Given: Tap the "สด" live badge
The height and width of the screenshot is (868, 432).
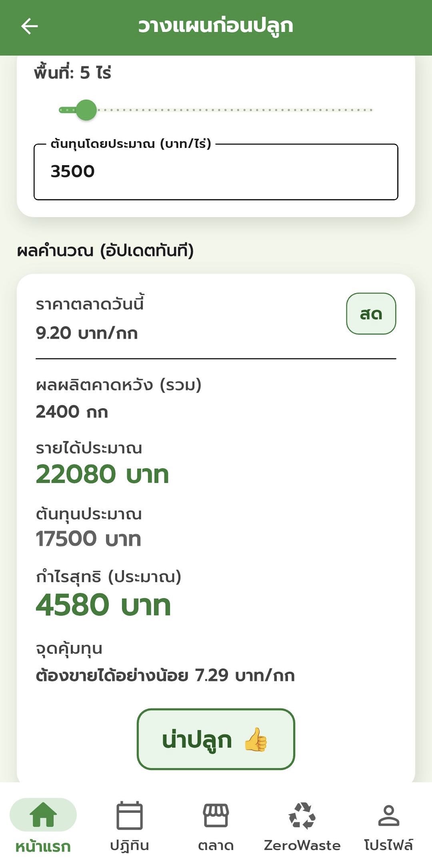Looking at the screenshot, I should point(371,314).
